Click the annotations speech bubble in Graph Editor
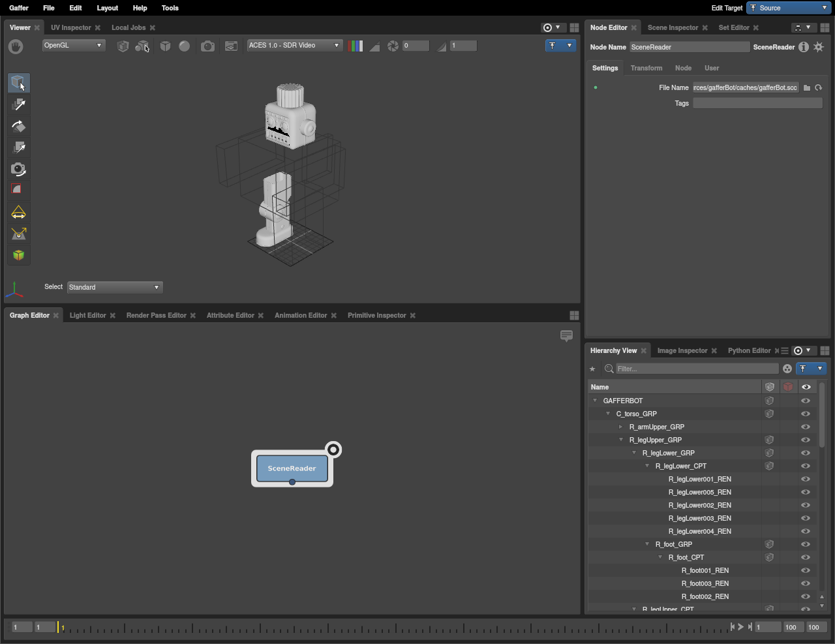This screenshot has height=644, width=835. coord(566,336)
